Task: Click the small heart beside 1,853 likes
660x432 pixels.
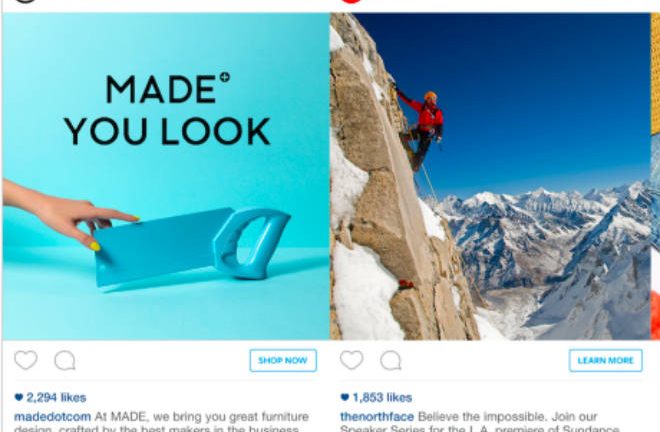Action: tap(344, 397)
